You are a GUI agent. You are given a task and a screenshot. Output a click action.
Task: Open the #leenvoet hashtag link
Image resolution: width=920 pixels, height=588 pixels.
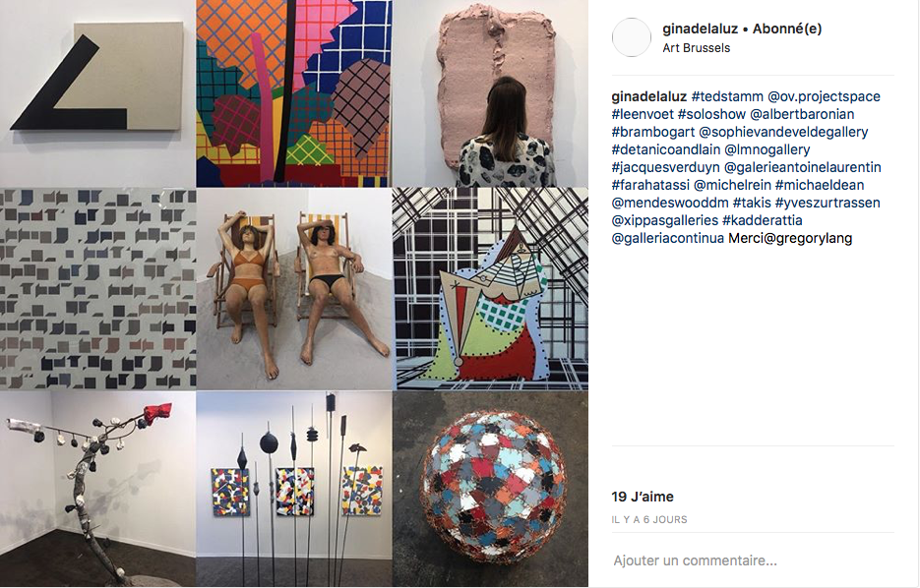tap(643, 114)
